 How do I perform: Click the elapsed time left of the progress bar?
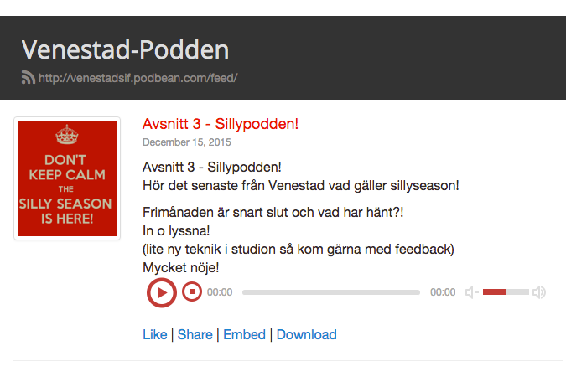pyautogui.click(x=220, y=292)
